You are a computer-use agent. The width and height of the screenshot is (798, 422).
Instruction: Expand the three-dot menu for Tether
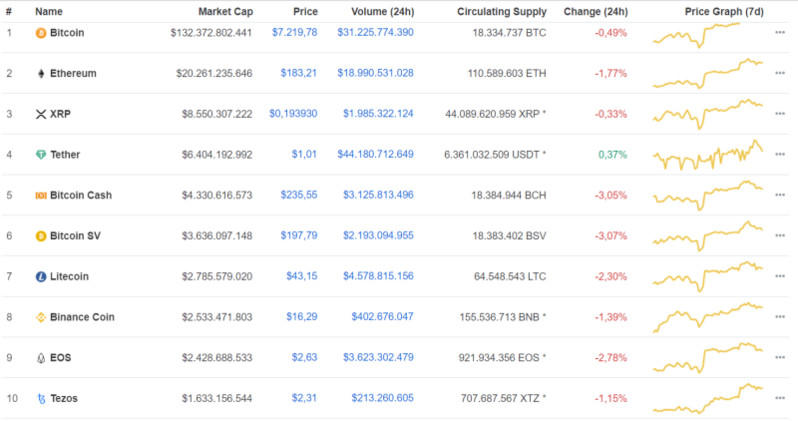point(780,155)
